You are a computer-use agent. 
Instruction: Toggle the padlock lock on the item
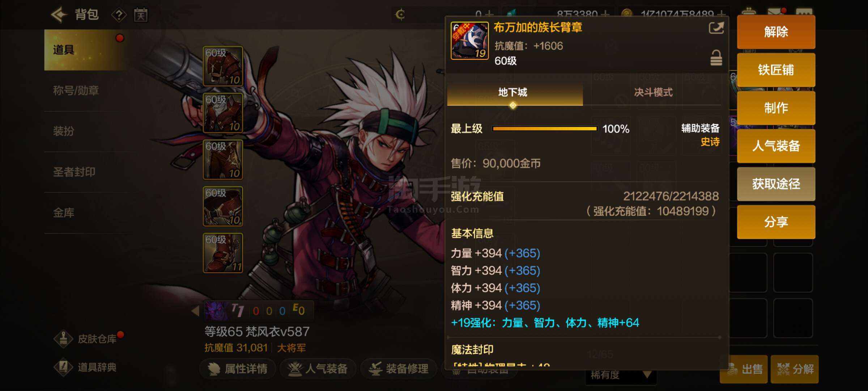(716, 58)
